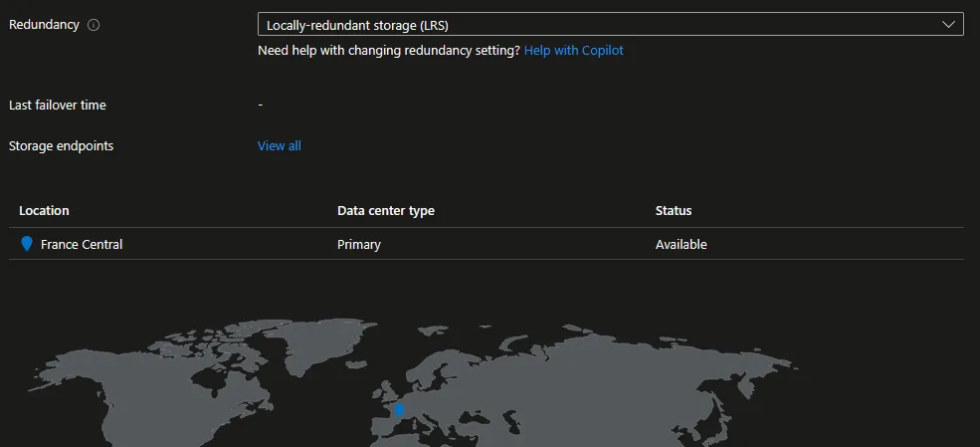Click the chevron arrow of Redundancy dropdown

tap(948, 24)
